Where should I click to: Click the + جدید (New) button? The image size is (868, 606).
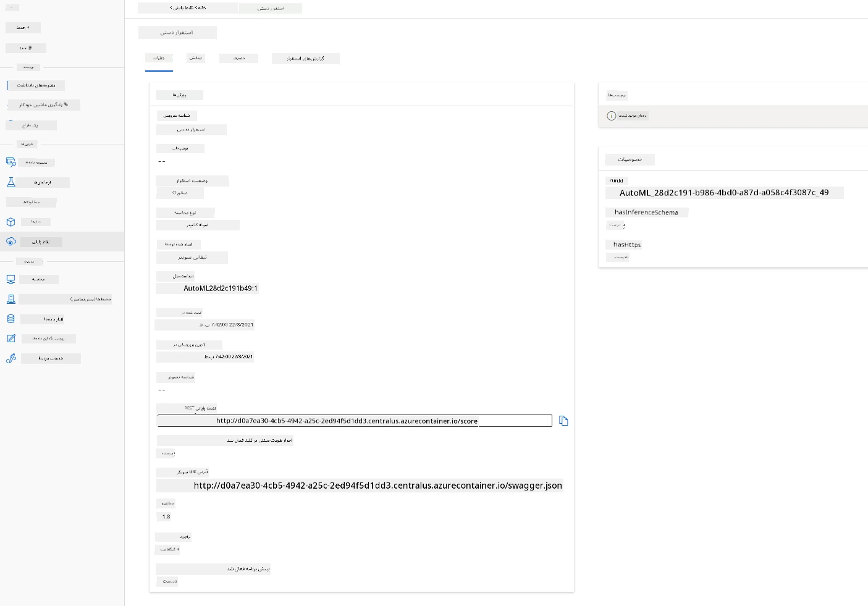tap(23, 28)
